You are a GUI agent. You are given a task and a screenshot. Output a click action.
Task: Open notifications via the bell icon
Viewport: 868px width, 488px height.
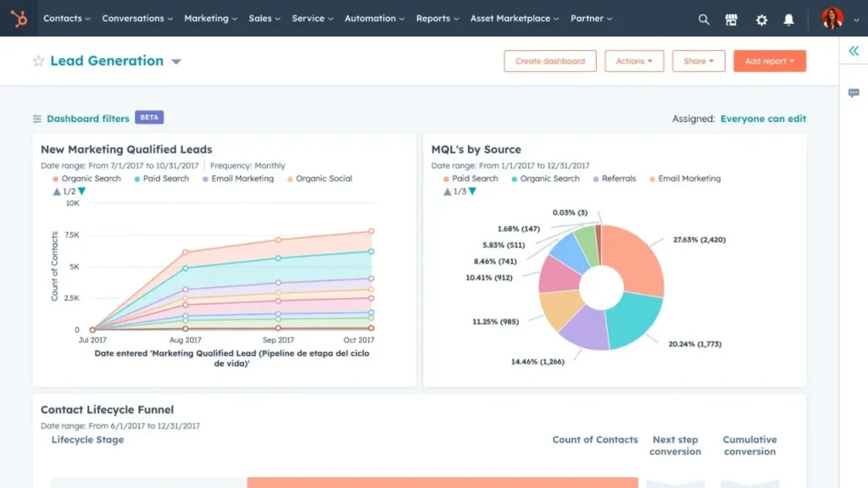pos(789,19)
